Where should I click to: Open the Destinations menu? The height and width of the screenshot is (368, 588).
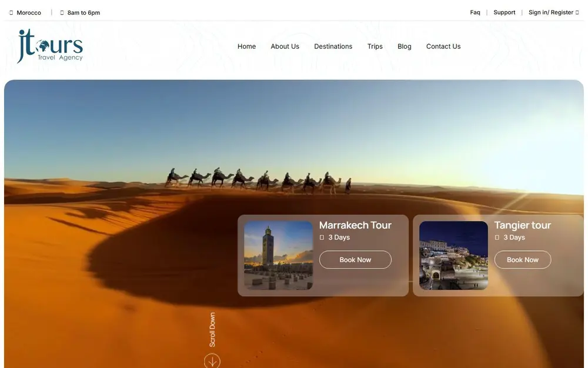click(333, 46)
